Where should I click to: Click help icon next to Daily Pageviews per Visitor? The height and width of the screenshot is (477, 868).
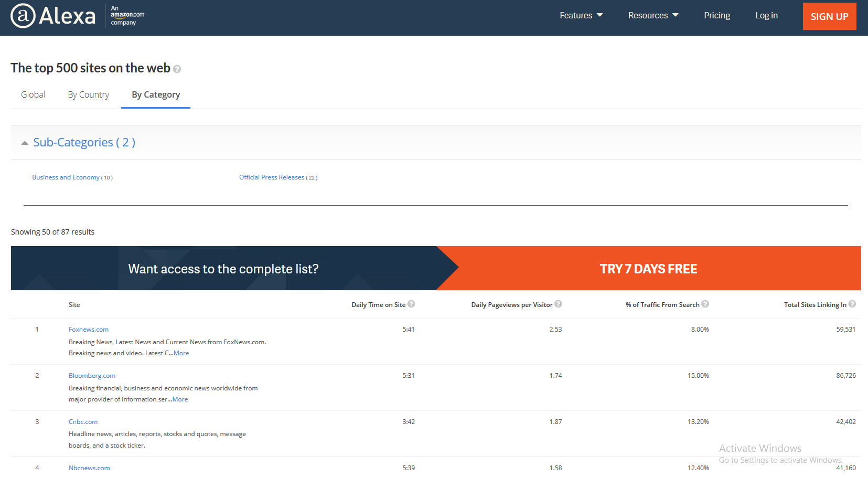558,304
